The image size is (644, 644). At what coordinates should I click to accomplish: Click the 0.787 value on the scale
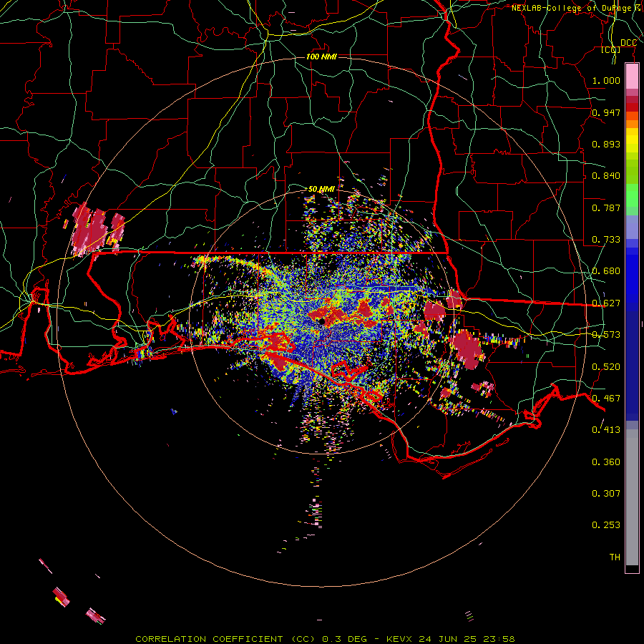click(x=606, y=208)
